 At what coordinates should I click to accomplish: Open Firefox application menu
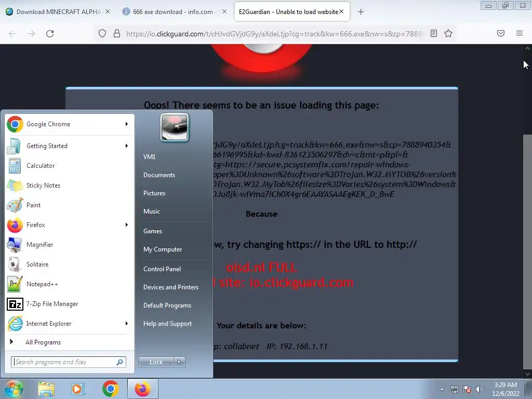tap(520, 33)
